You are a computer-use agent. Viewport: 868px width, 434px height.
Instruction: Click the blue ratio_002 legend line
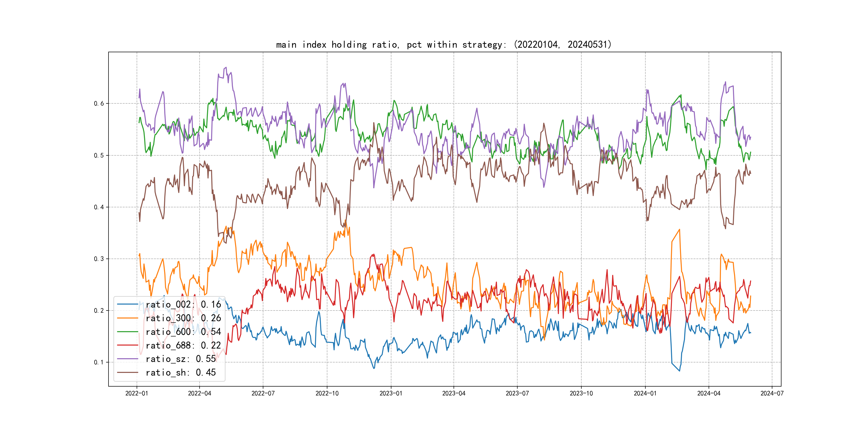click(x=127, y=304)
